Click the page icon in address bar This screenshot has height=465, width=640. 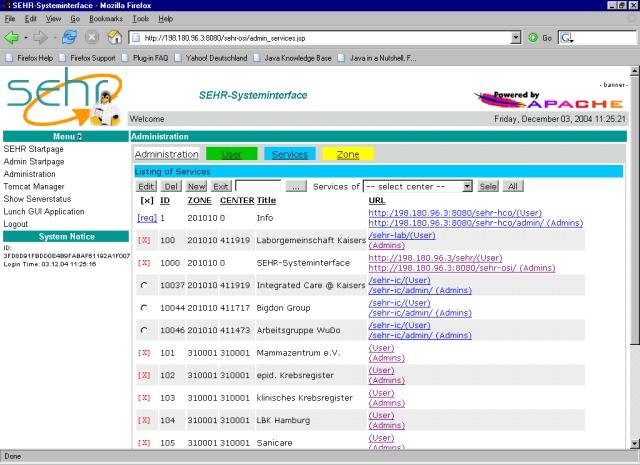pos(136,38)
